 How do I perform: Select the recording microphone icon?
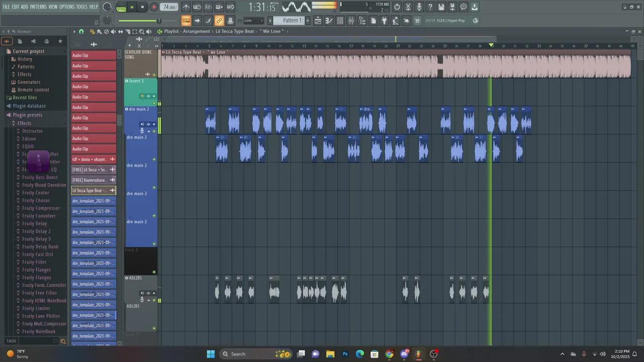(419, 7)
